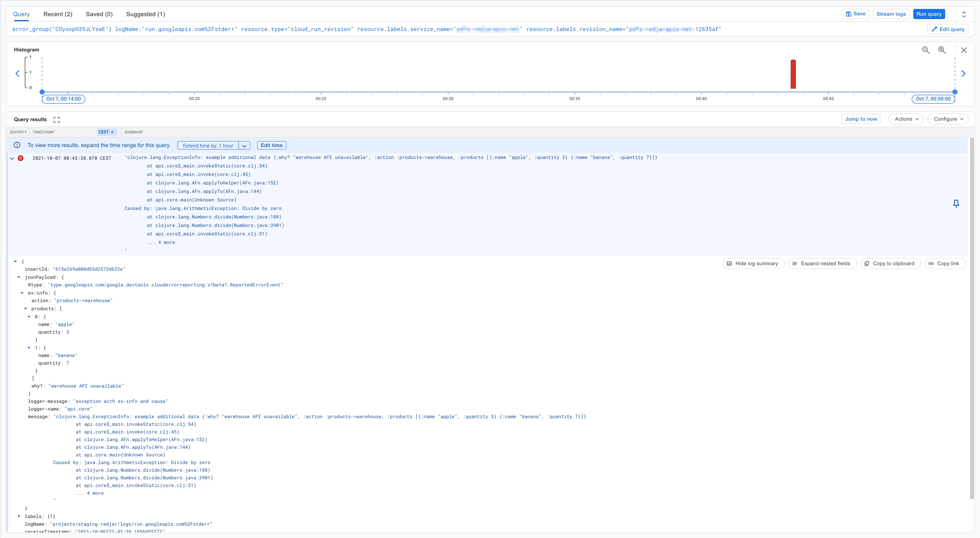Collapse products item 0

[29, 317]
